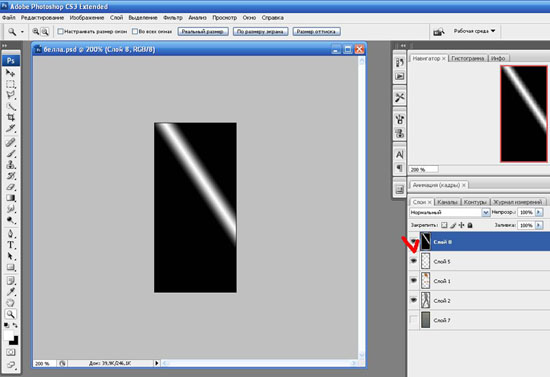
Task: Switch to the 'Контуры' tab
Action: coord(475,202)
